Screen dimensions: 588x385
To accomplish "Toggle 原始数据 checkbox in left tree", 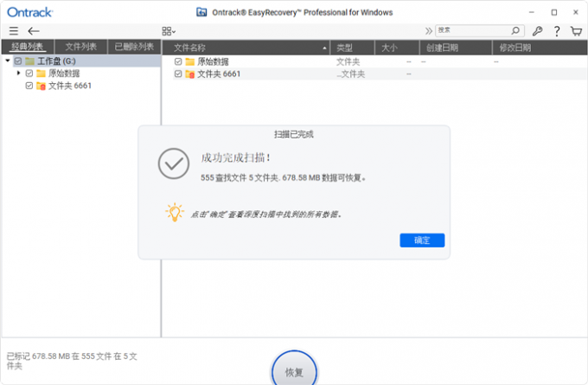I will [x=29, y=74].
